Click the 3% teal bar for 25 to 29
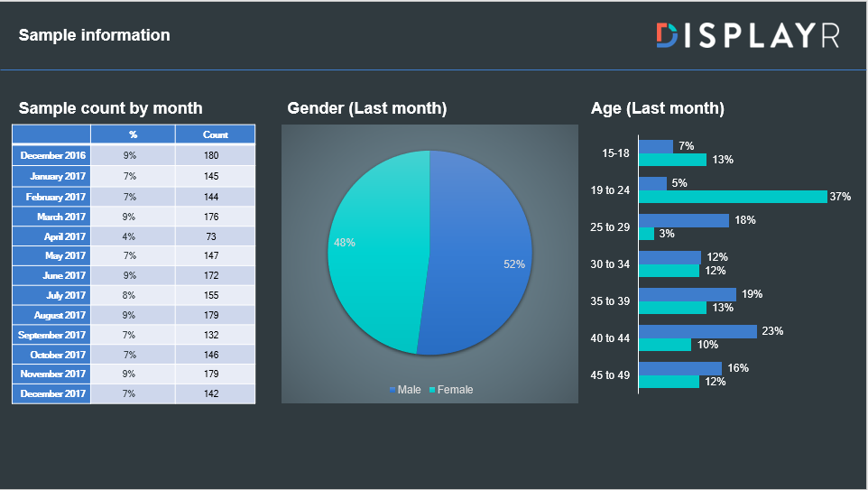Screen dimensions: 868x490 646,234
